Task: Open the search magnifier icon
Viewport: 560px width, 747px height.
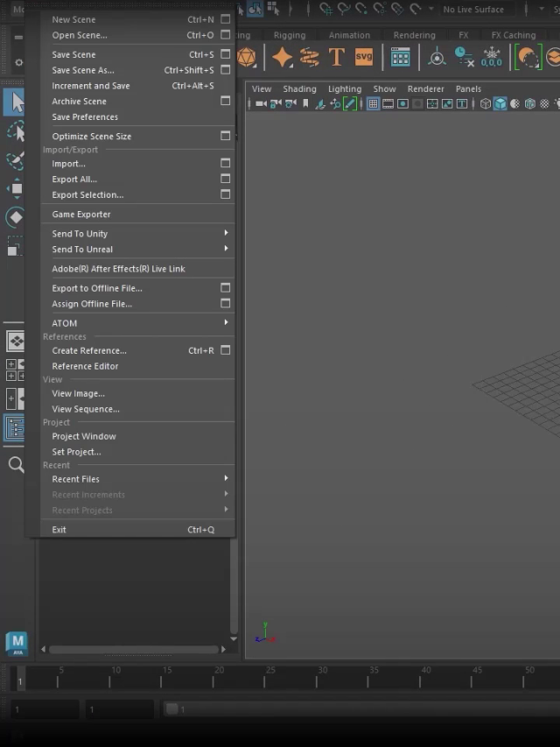Action: click(x=16, y=464)
